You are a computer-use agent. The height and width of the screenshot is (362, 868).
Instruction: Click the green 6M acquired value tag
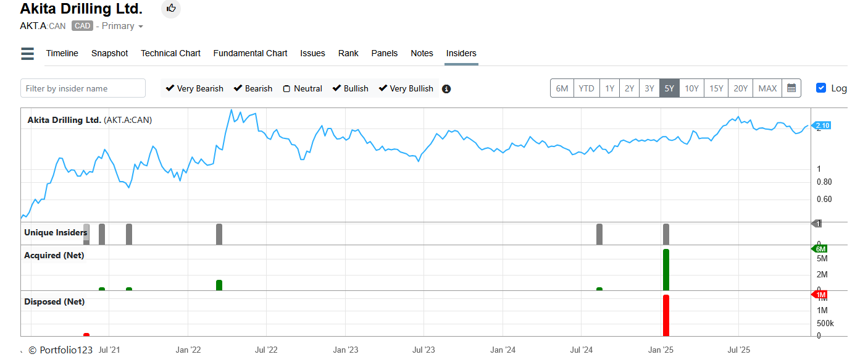tap(820, 248)
